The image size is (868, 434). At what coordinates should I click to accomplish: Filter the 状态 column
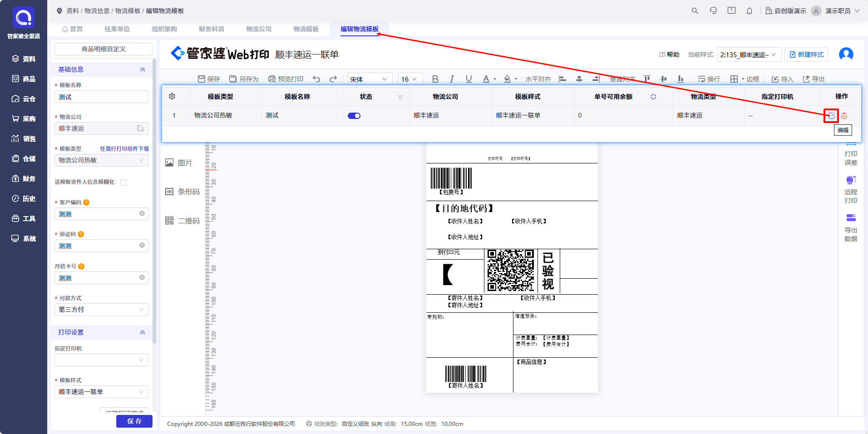coord(400,97)
